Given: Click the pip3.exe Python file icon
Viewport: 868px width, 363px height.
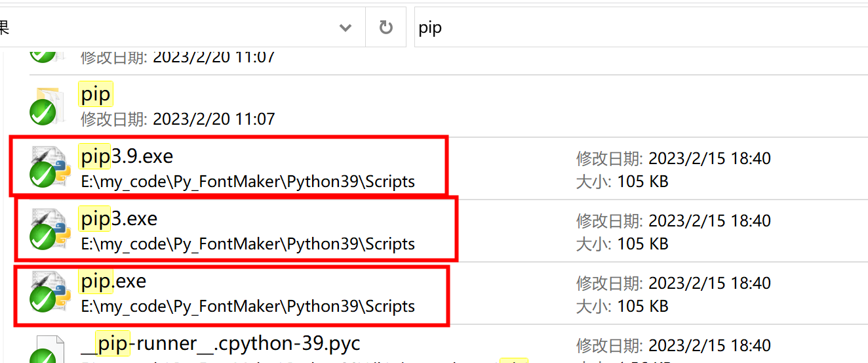Looking at the screenshot, I should (50, 229).
